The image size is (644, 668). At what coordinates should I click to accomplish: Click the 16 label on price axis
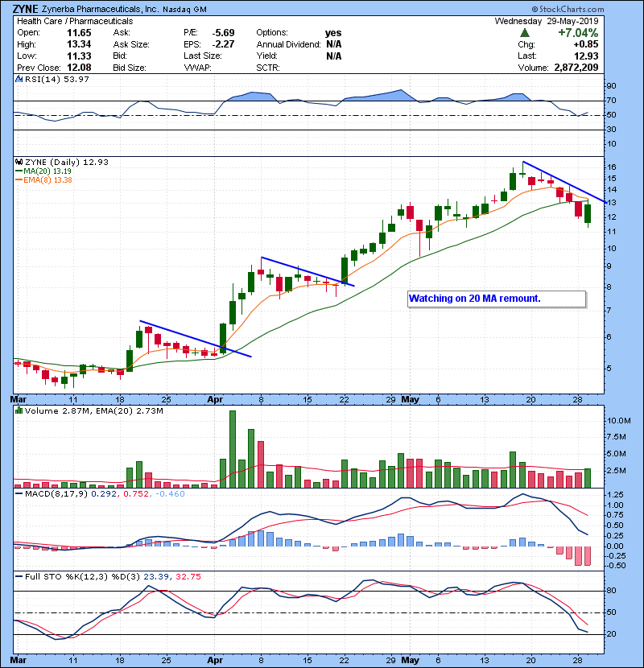coord(612,167)
